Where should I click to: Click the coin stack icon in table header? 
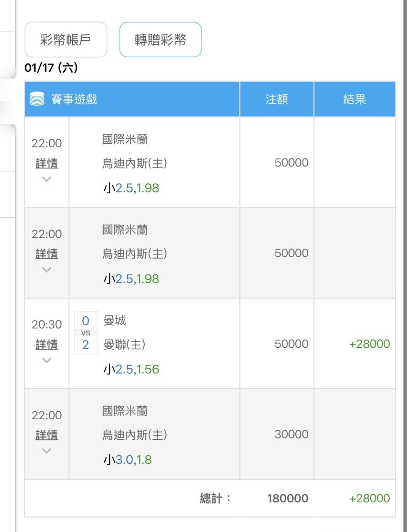point(37,99)
